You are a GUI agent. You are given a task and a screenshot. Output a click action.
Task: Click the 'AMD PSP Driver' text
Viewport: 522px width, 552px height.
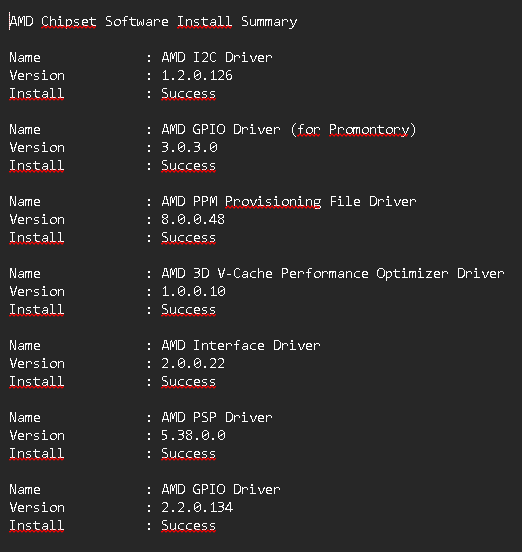coord(217,418)
